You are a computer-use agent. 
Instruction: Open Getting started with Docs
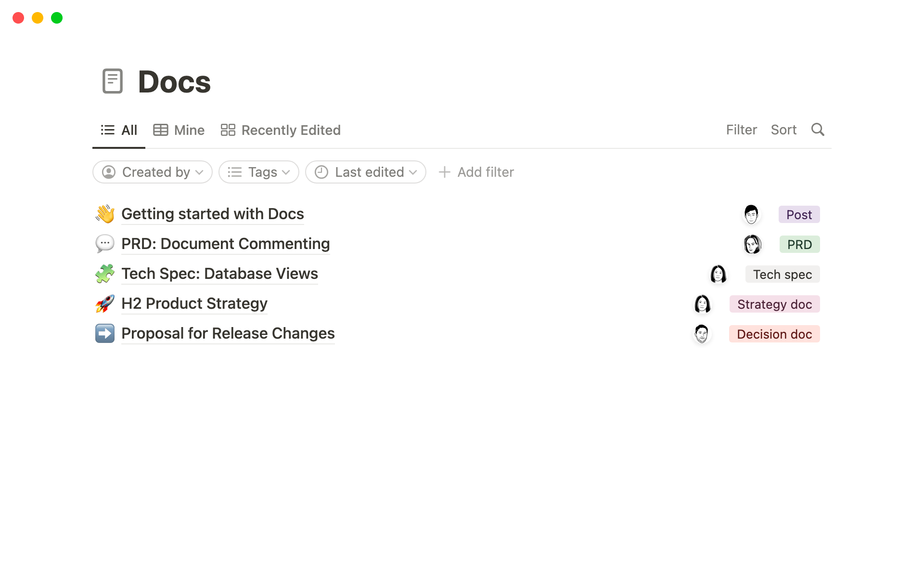coord(212,213)
